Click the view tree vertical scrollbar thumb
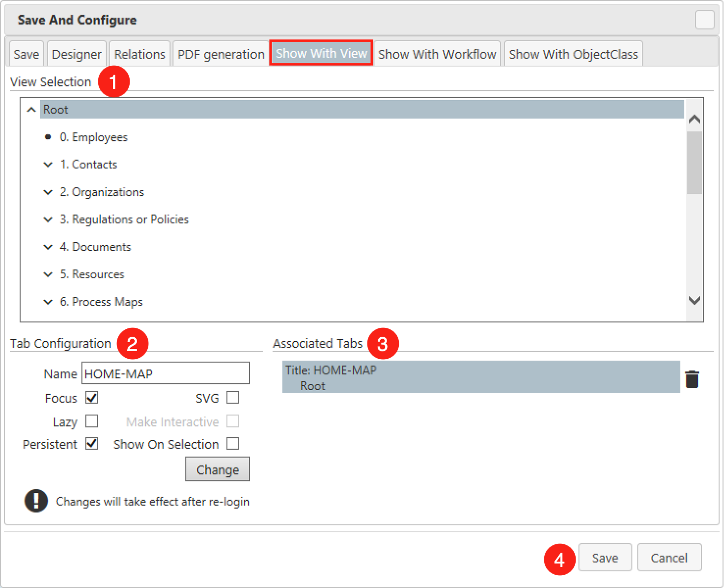The width and height of the screenshot is (724, 588). point(694,163)
